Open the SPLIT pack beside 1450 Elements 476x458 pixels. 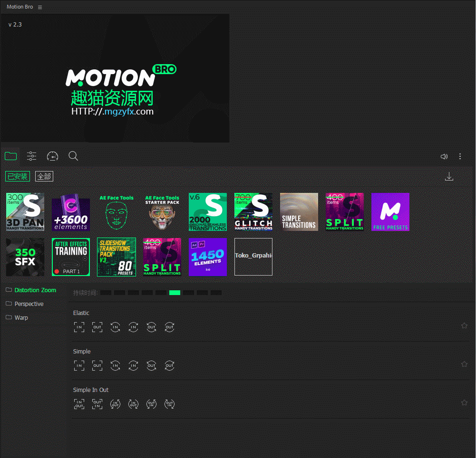click(x=162, y=257)
